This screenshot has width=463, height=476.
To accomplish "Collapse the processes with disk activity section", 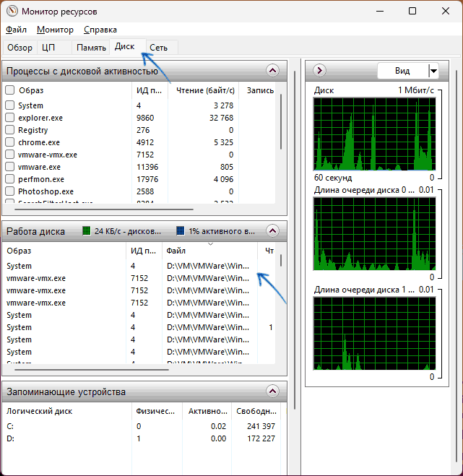I will [272, 71].
